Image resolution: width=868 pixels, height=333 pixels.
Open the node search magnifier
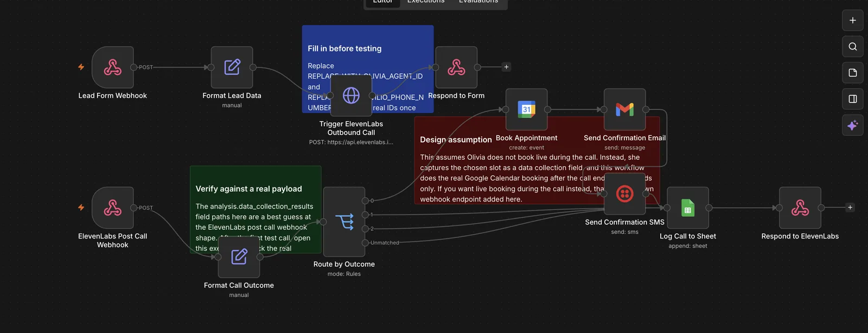(853, 46)
